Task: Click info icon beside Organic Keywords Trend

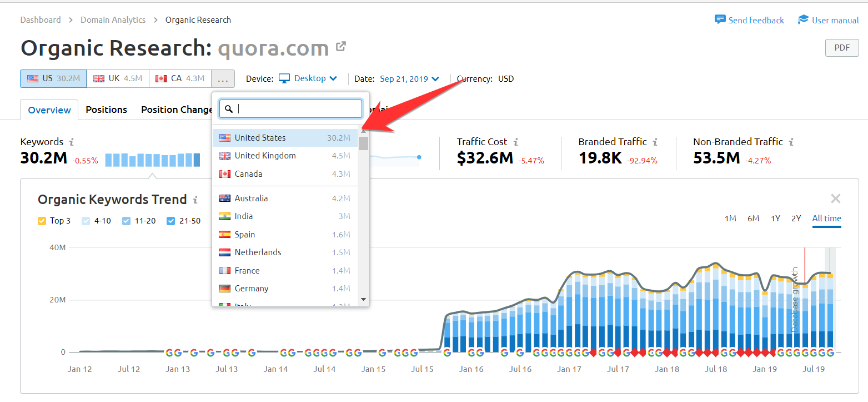Action: click(x=195, y=200)
